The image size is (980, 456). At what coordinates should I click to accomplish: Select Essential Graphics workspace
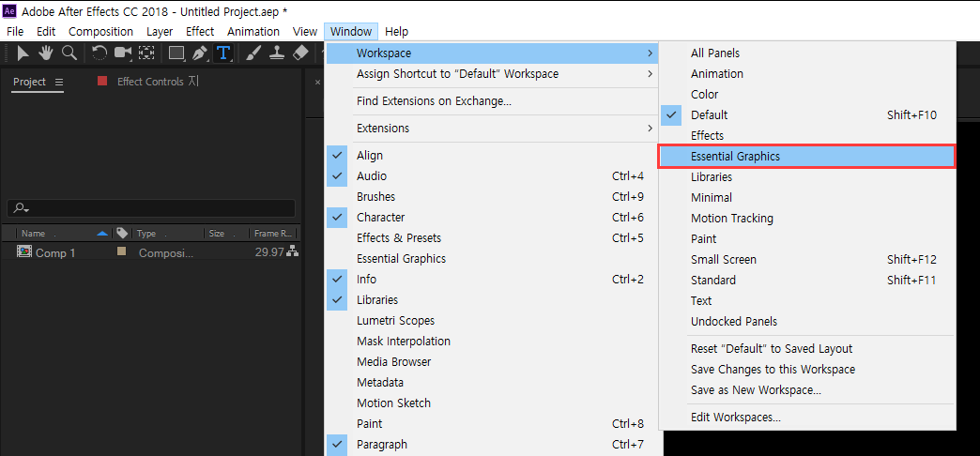[x=807, y=156]
